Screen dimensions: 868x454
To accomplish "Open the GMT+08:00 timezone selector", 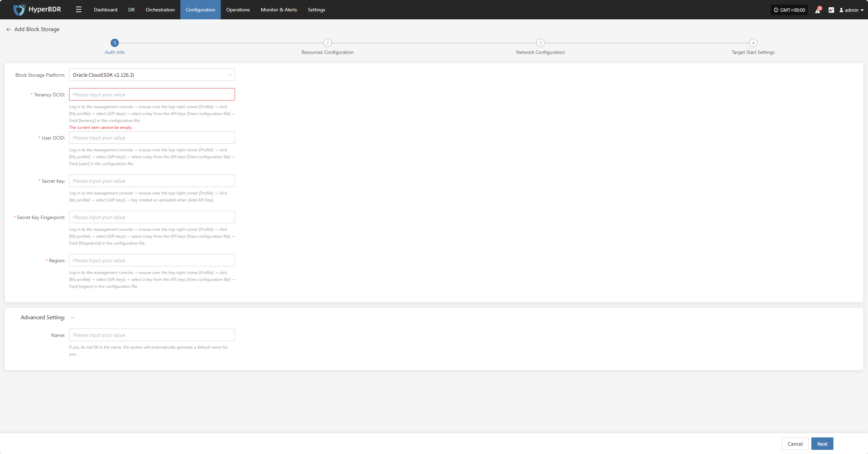I will click(790, 10).
